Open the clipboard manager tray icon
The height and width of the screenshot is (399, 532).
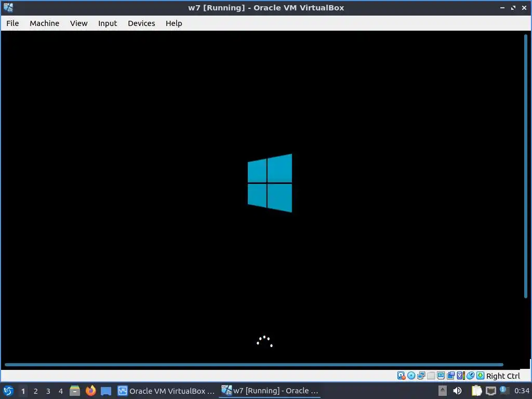477,391
